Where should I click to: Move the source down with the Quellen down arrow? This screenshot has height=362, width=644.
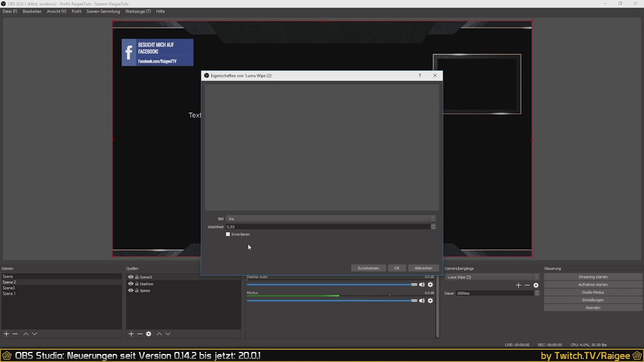click(168, 334)
